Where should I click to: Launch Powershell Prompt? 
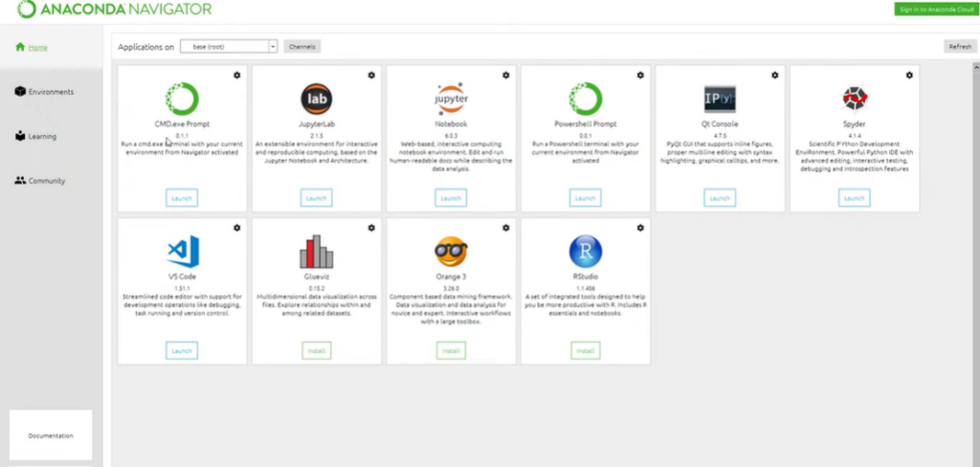pos(585,198)
